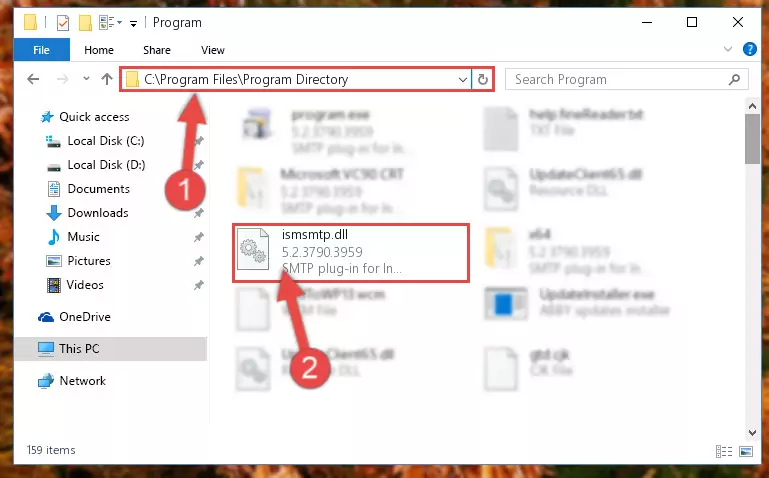Click the New folder icon in title bar
769x478 pixels.
tap(85, 23)
